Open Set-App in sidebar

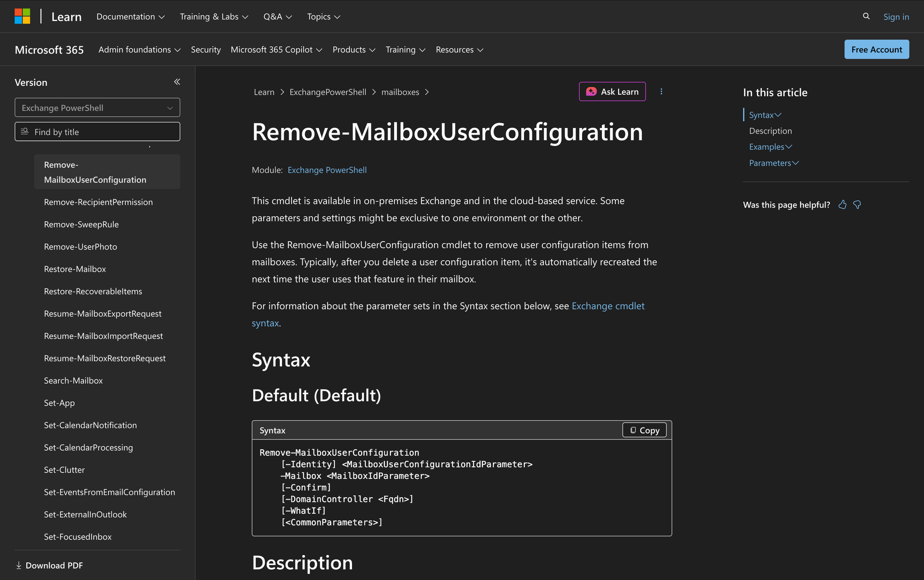(59, 403)
